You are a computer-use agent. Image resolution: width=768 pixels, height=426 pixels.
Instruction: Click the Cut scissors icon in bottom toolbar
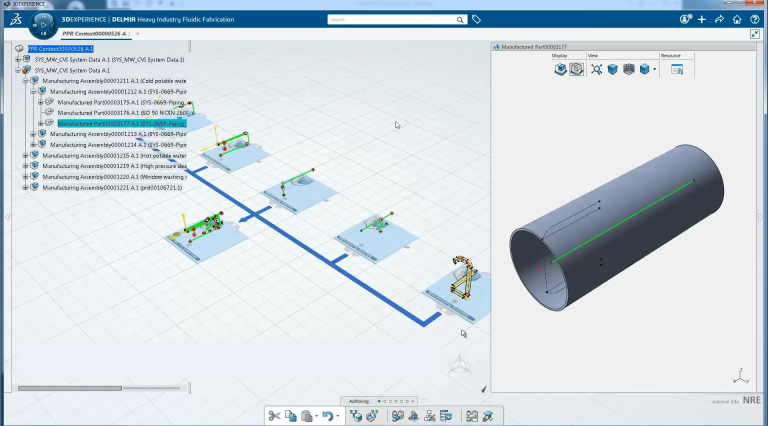pos(275,416)
